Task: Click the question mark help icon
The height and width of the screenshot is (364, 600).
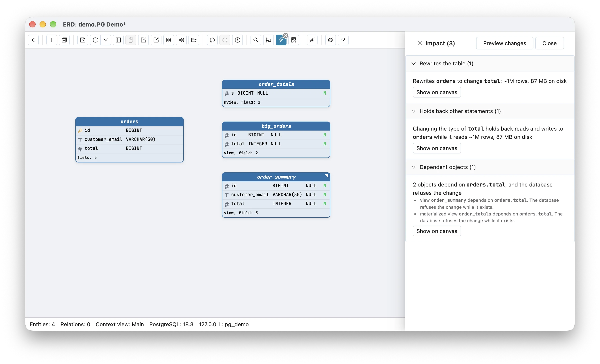Action: point(343,40)
